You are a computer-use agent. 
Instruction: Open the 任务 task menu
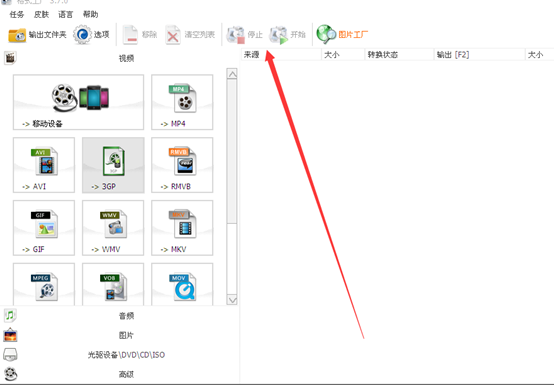17,14
